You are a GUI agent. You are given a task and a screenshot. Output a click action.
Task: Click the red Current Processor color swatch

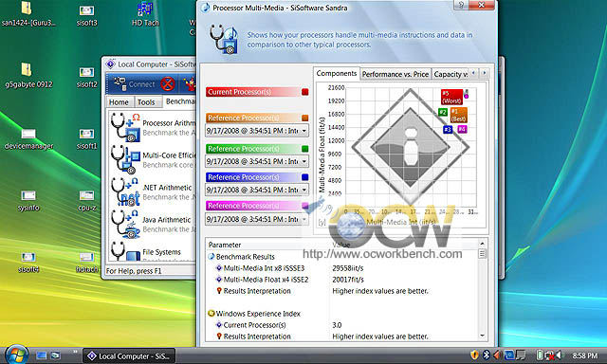tap(305, 92)
